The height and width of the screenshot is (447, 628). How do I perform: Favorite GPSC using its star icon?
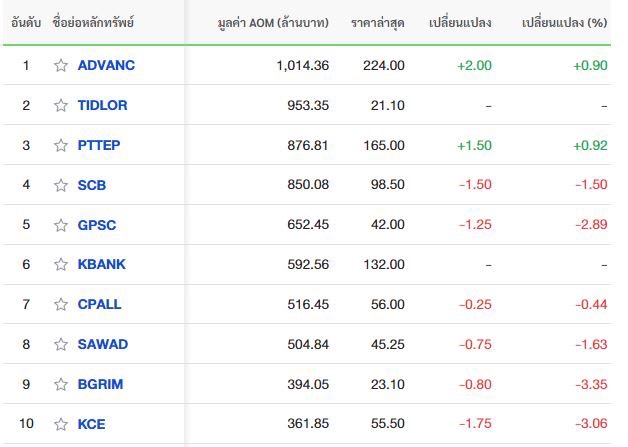[x=61, y=225]
